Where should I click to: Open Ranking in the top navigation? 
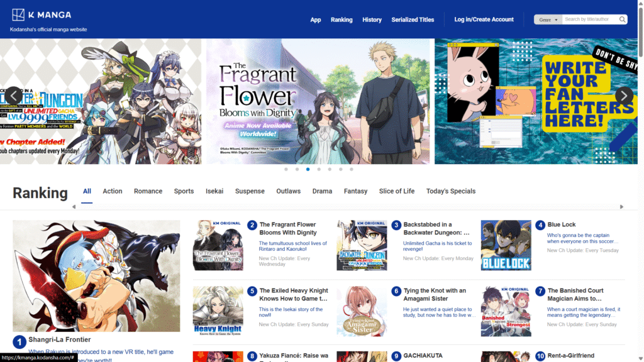pos(341,19)
